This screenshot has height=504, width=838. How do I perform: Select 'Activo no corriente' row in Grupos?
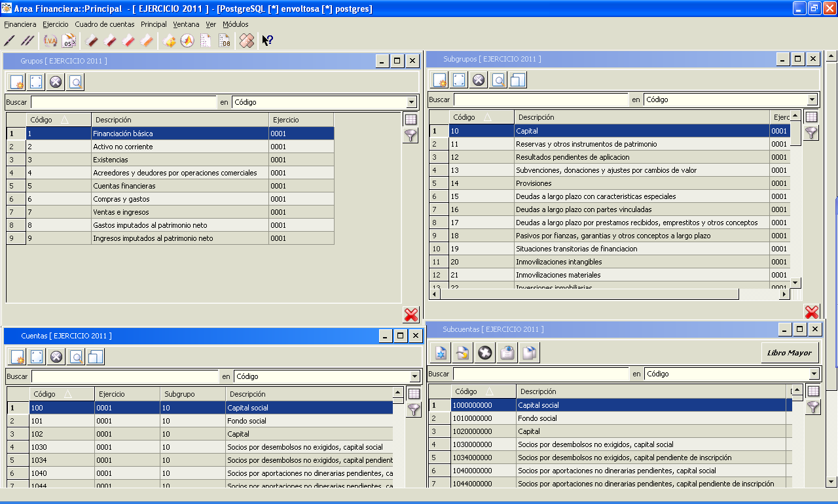point(170,147)
